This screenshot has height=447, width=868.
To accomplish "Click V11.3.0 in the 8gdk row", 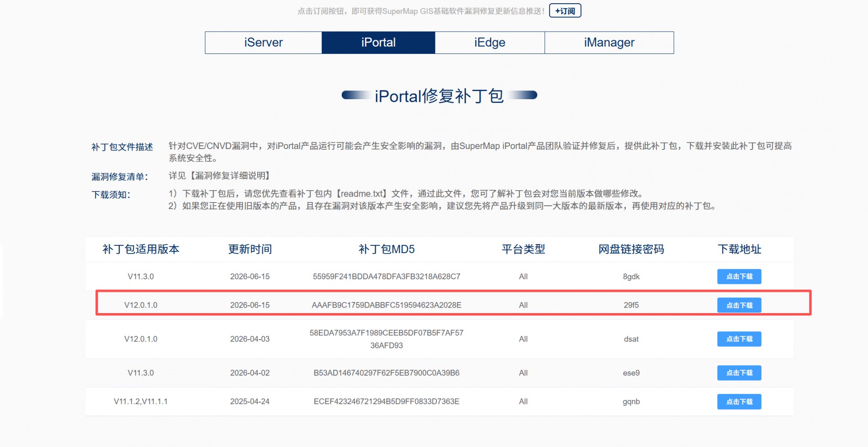I will tap(141, 277).
